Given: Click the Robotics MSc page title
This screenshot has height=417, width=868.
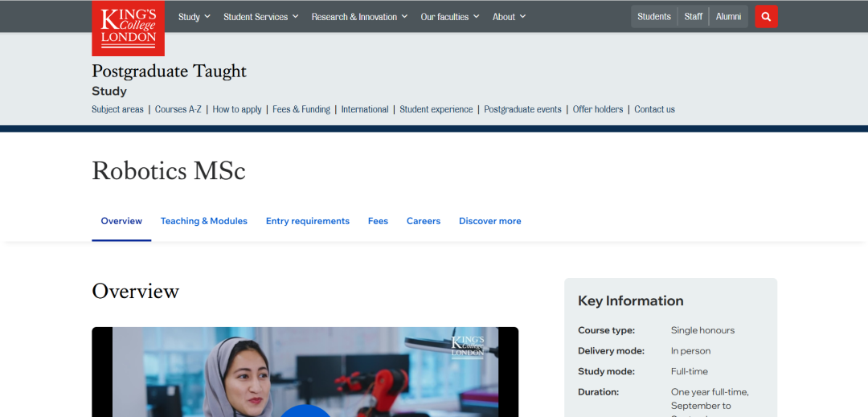Looking at the screenshot, I should [169, 171].
